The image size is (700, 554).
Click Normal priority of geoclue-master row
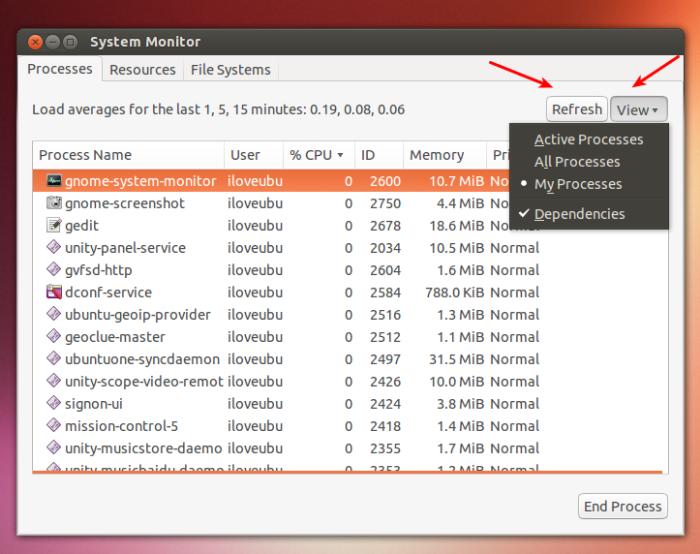coord(515,337)
